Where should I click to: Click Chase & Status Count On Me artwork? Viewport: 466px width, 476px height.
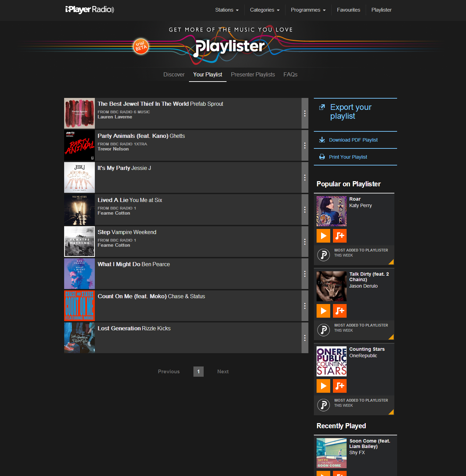(79, 306)
